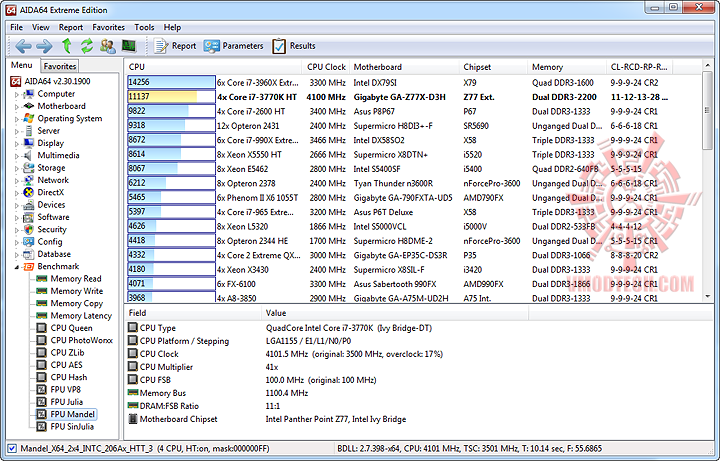The image size is (720, 461).
Task: Open the Help menu
Action: [172, 28]
